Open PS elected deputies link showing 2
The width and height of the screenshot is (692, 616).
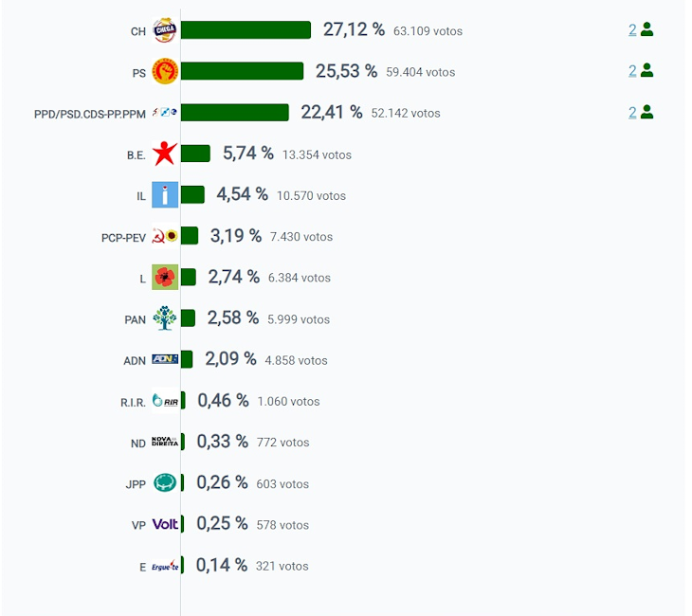pyautogui.click(x=632, y=70)
